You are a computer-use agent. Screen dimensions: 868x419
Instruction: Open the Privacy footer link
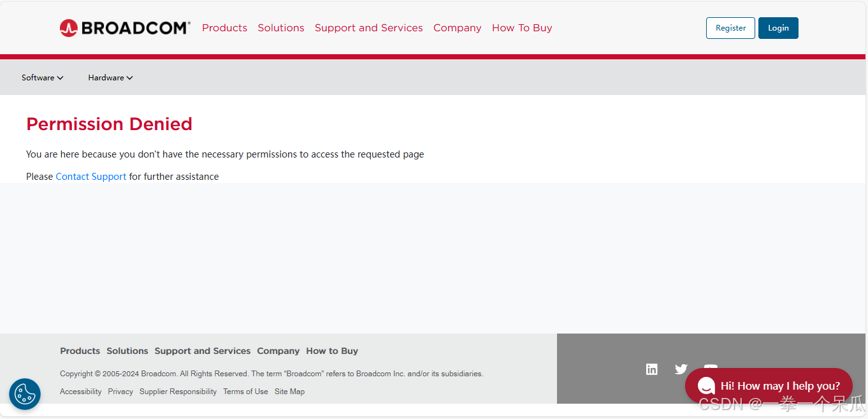[x=120, y=392]
